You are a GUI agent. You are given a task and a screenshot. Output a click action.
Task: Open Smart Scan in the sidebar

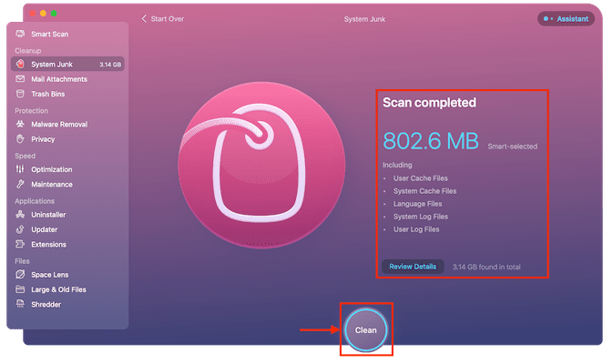point(67,34)
